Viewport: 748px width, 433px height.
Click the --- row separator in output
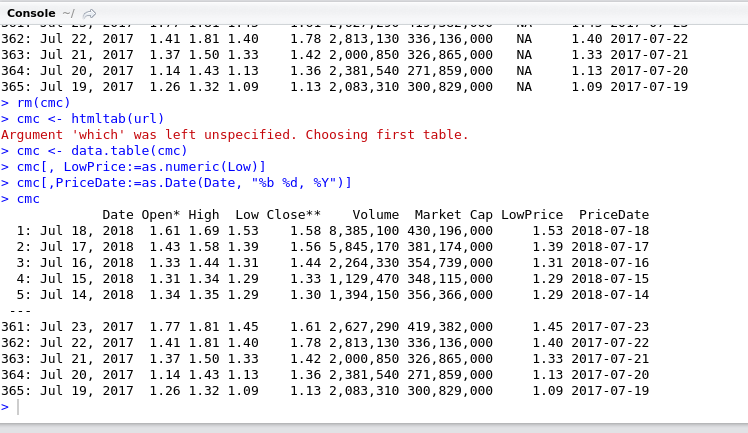pos(20,311)
